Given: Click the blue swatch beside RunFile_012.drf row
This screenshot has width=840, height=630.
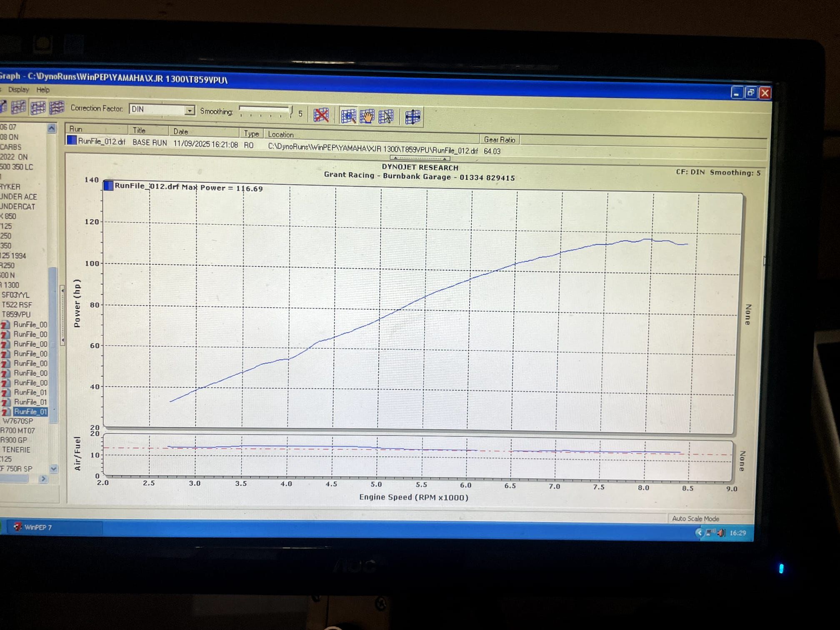Looking at the screenshot, I should click(72, 140).
